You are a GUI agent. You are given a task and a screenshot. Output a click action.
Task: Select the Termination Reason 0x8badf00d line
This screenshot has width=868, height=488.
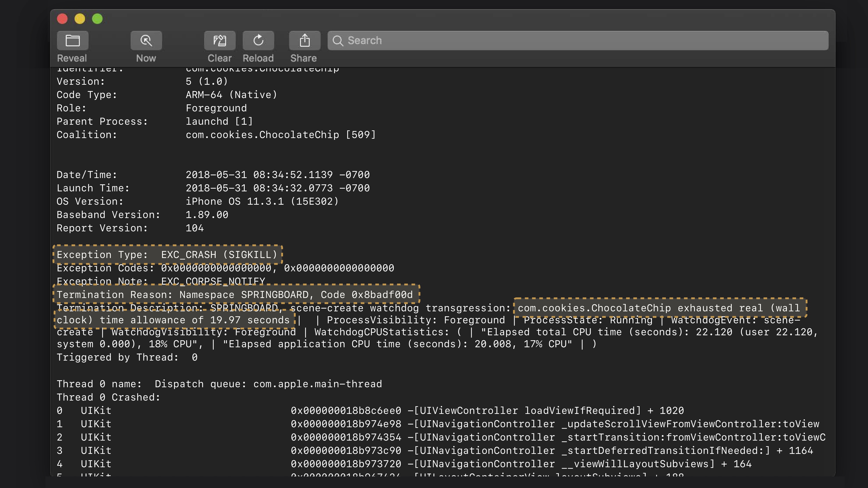[x=235, y=295]
